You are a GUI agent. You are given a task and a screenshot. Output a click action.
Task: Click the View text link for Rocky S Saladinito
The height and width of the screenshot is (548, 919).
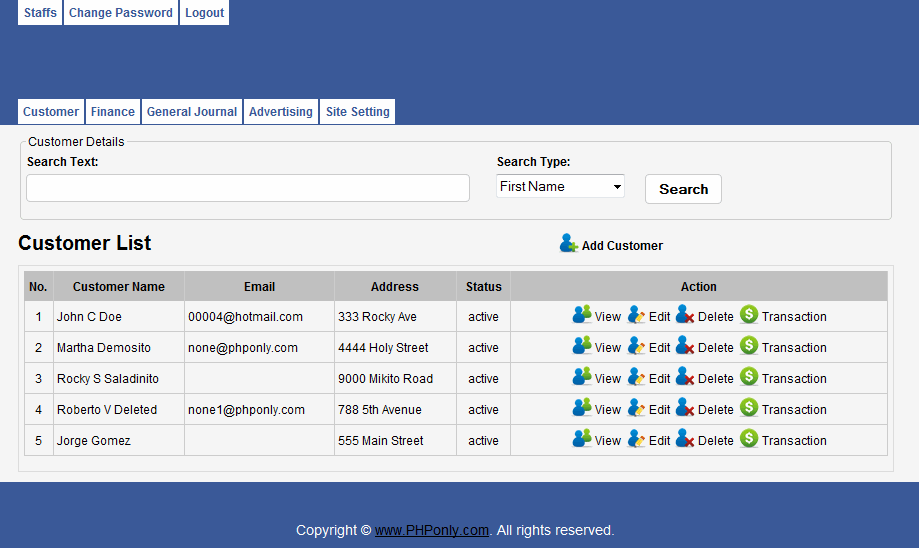click(608, 379)
